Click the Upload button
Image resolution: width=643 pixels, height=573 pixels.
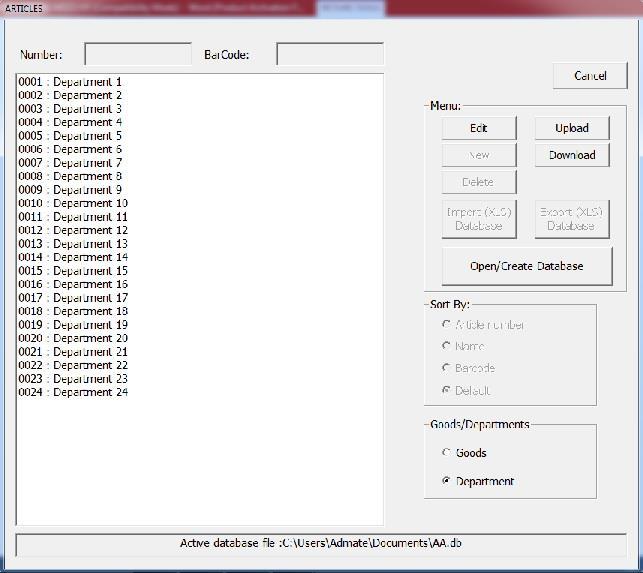[x=572, y=128]
